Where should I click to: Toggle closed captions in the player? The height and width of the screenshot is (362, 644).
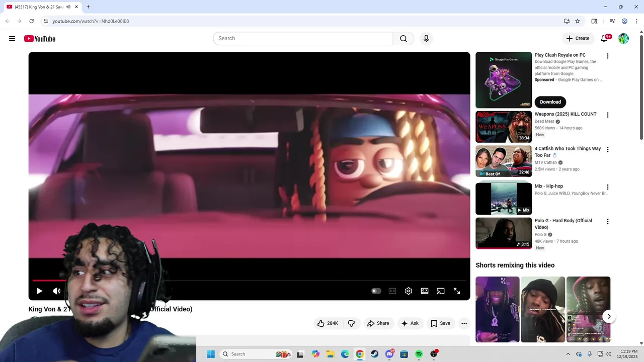392,291
